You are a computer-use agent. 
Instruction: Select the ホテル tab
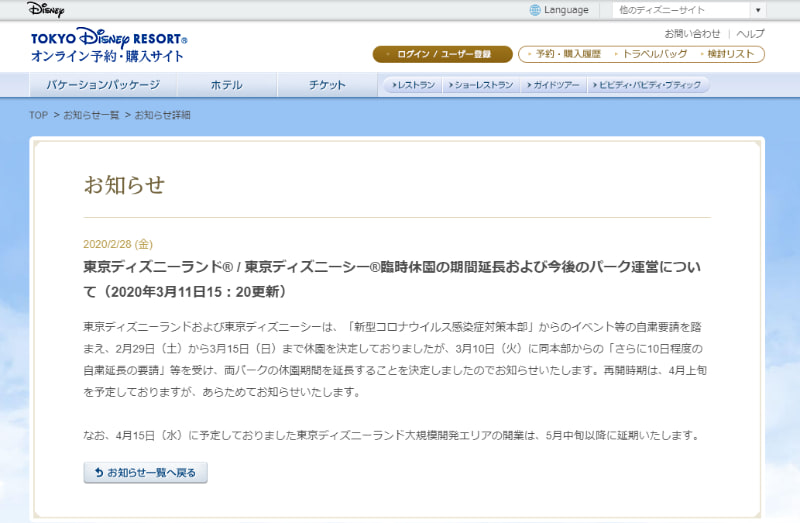(x=227, y=85)
